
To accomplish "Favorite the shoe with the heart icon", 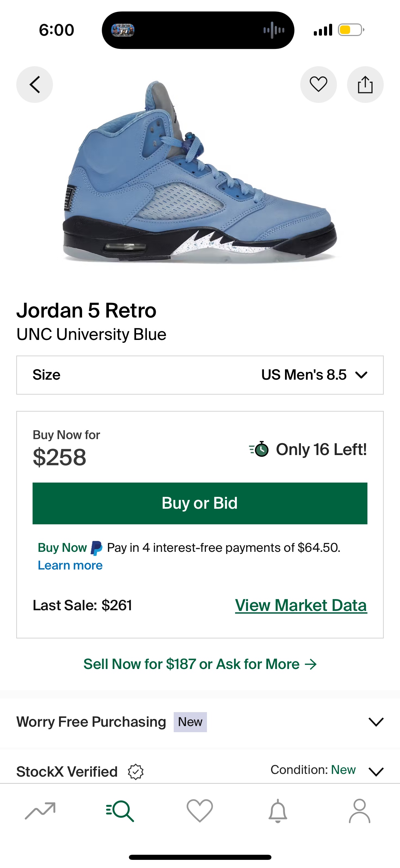I will click(x=318, y=85).
